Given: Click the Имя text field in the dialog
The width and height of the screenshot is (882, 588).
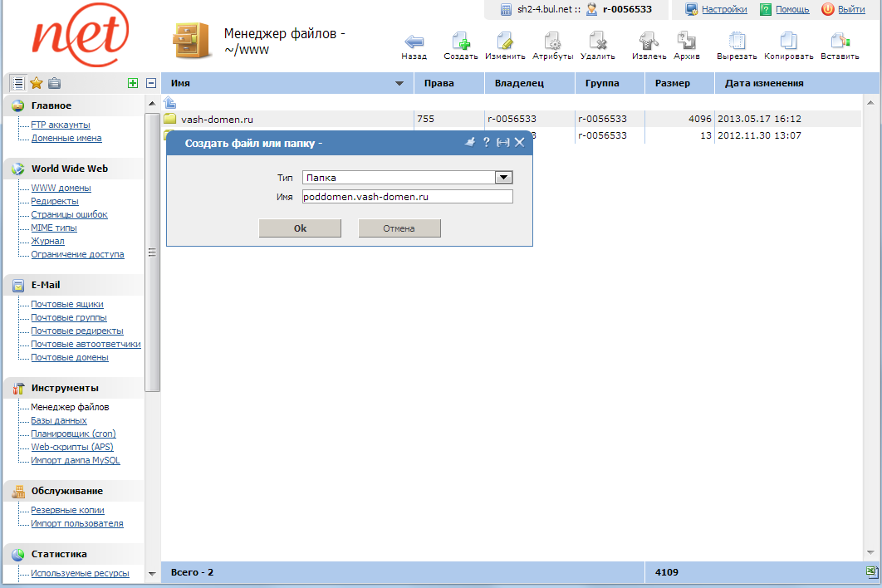Looking at the screenshot, I should click(x=407, y=197).
